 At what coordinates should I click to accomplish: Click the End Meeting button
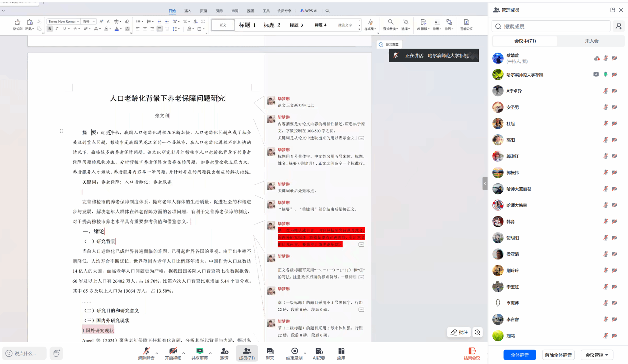click(472, 353)
